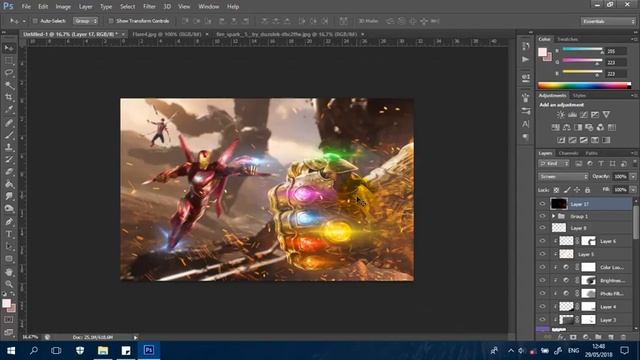The height and width of the screenshot is (360, 640).
Task: Select the Dodge tool
Action: pyautogui.click(x=9, y=208)
